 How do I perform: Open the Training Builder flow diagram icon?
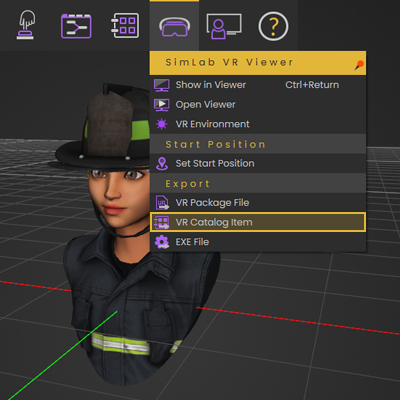(x=76, y=26)
